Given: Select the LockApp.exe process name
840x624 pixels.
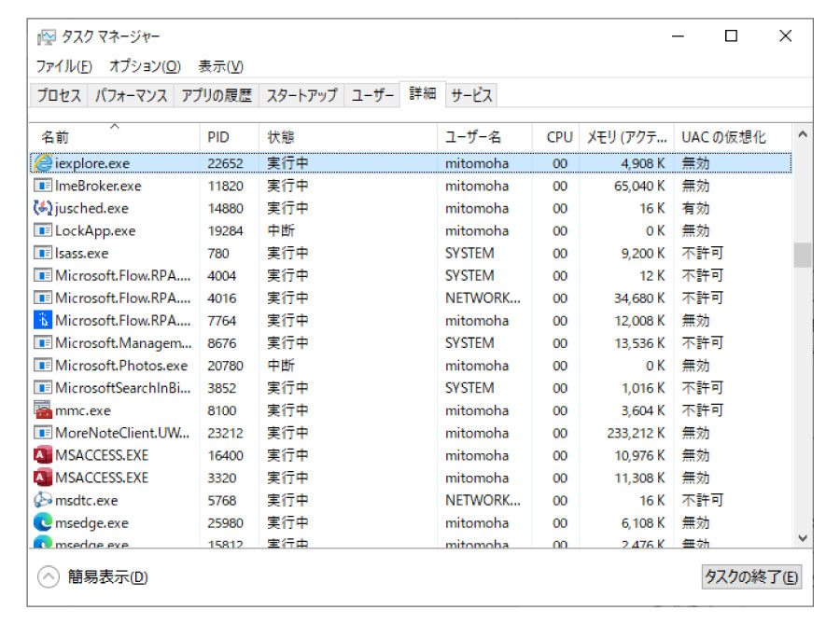Looking at the screenshot, I should pyautogui.click(x=95, y=230).
